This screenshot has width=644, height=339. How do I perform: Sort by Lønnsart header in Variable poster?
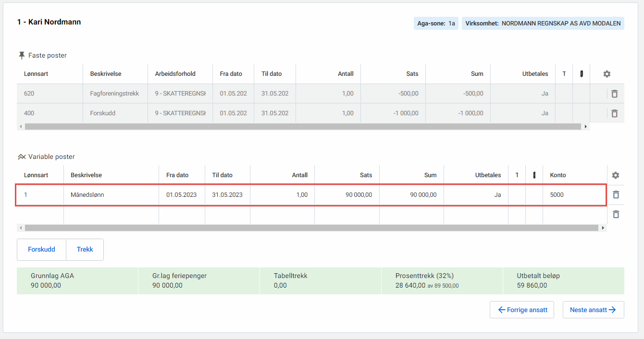37,175
